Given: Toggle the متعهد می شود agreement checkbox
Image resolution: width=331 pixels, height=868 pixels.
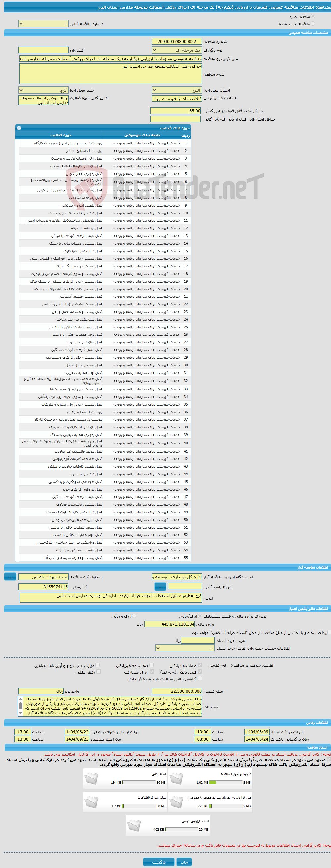Looking at the screenshot, I should coord(329,760).
